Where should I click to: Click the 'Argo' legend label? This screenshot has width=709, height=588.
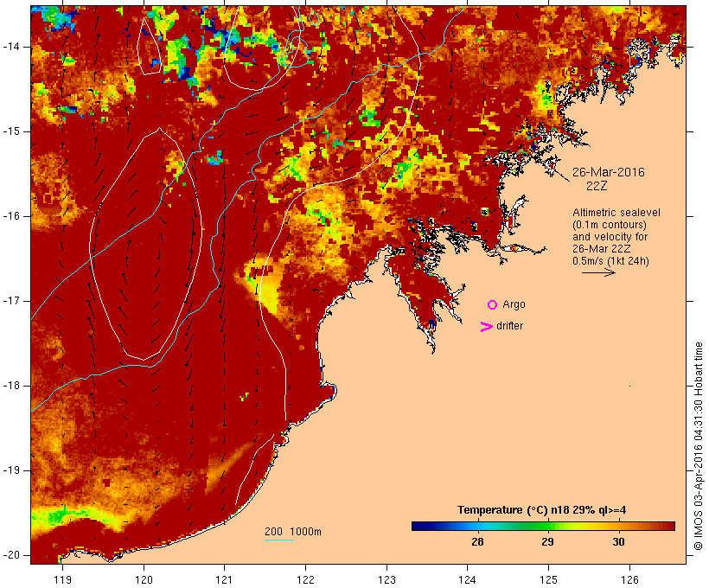[x=514, y=304]
